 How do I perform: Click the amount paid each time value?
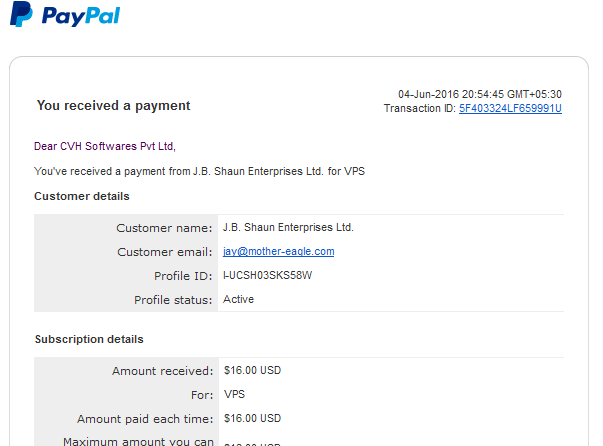tap(252, 418)
